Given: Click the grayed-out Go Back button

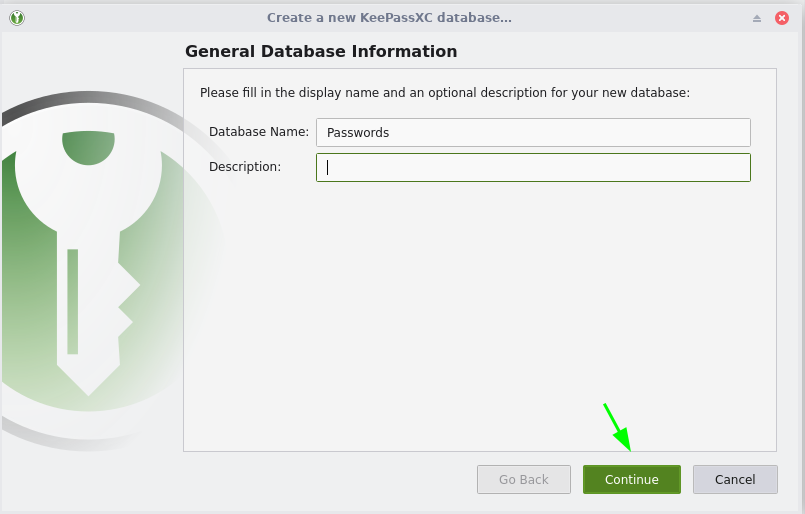Looking at the screenshot, I should pos(524,479).
